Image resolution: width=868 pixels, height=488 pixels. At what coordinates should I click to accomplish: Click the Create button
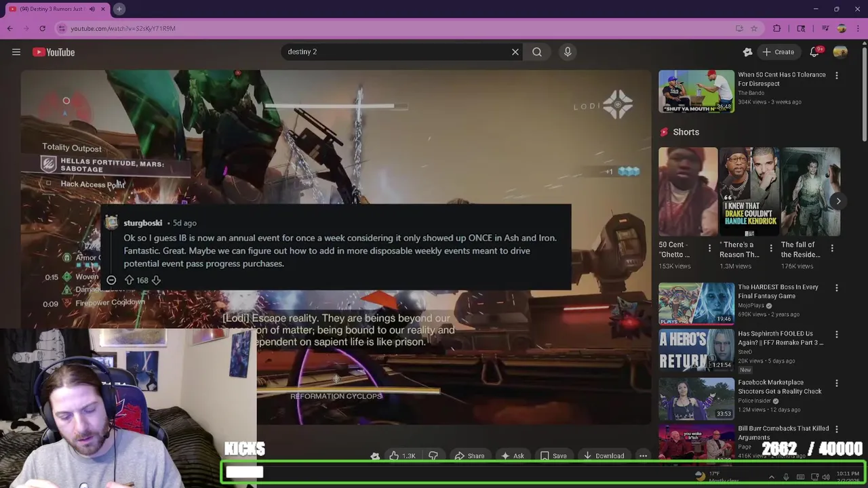coord(778,52)
